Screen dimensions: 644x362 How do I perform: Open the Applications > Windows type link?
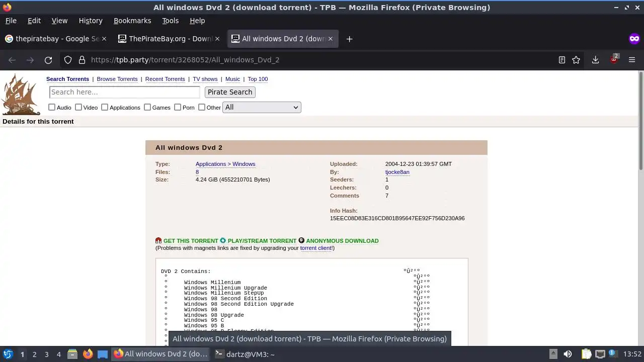(225, 164)
